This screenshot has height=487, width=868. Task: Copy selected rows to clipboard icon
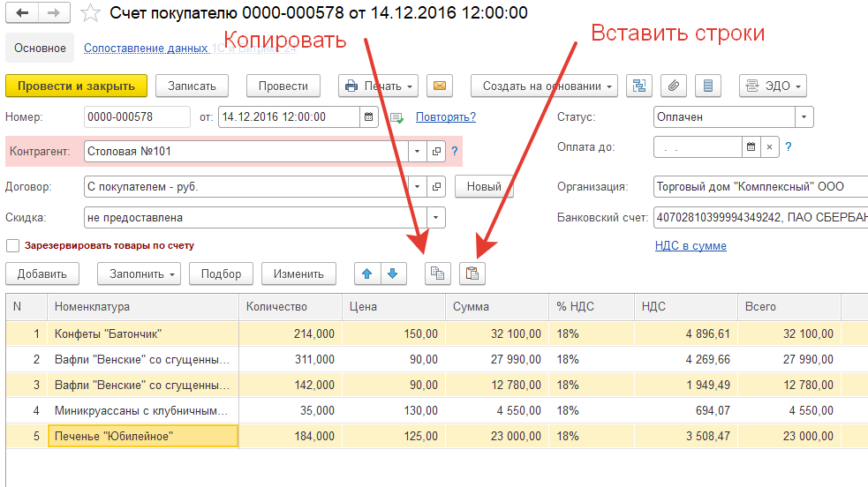pyautogui.click(x=438, y=273)
